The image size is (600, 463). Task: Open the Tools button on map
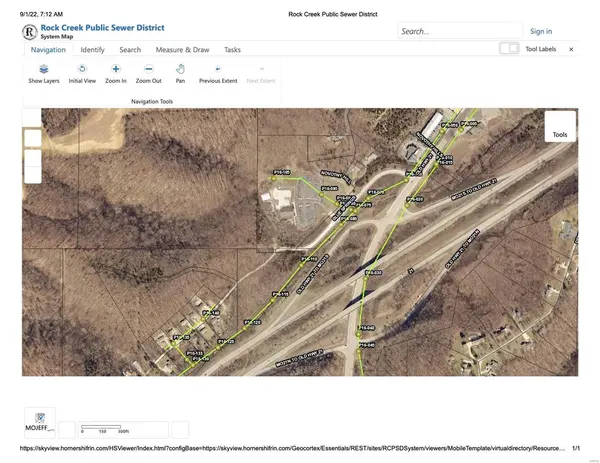point(560,127)
